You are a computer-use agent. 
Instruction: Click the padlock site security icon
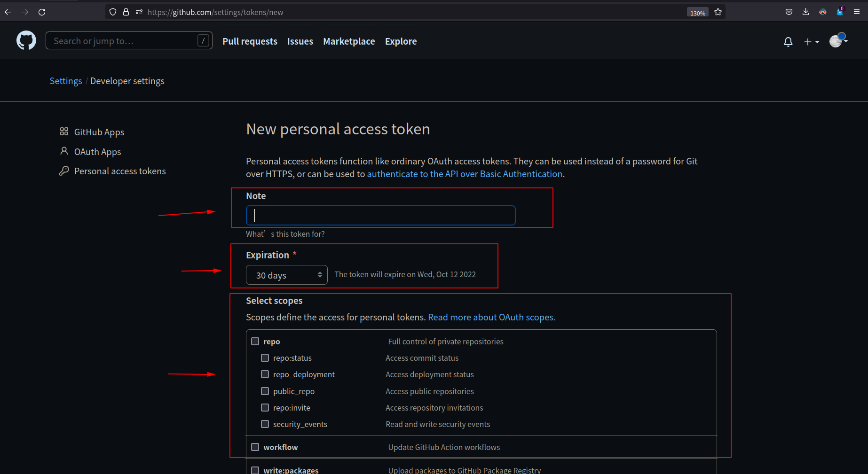126,12
